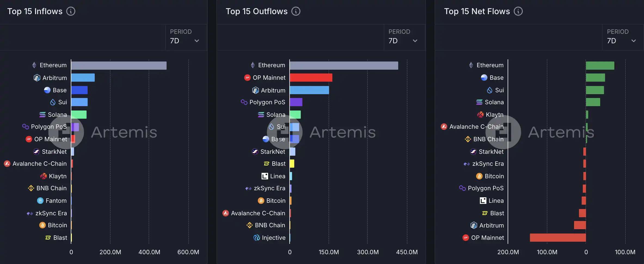
Task: Expand the Inflows period 7D dropdown
Action: [x=186, y=37]
